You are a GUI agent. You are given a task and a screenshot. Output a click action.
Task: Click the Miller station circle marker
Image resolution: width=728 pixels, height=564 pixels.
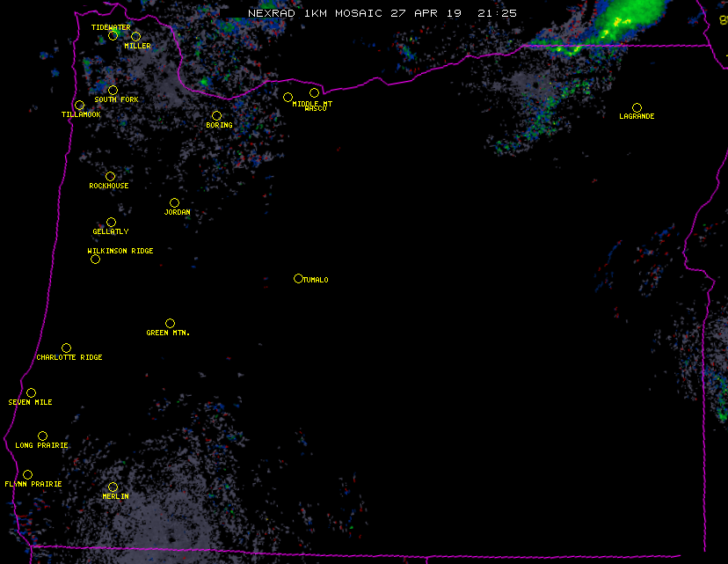[x=135, y=36]
